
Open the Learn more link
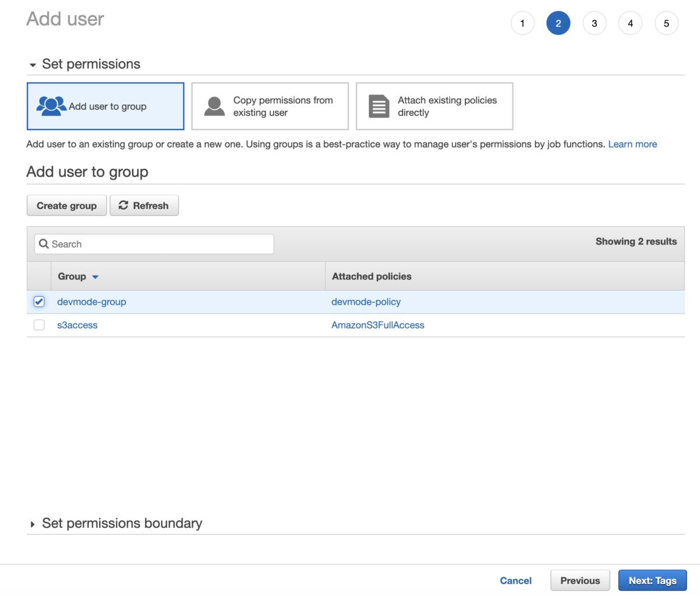(x=632, y=144)
